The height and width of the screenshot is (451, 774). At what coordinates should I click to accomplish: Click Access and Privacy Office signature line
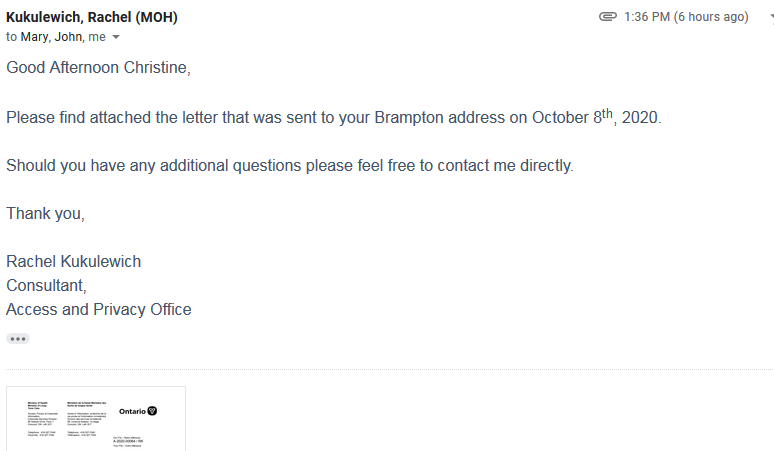point(99,309)
